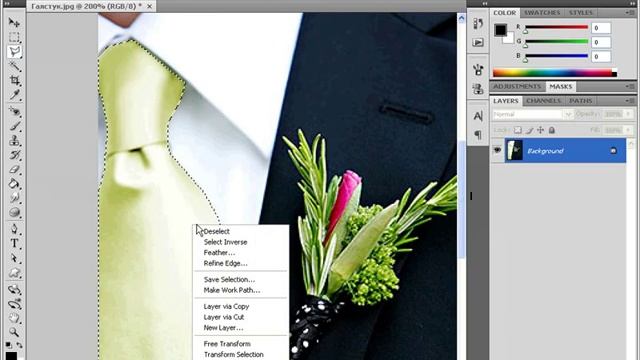Screen dimensions: 640x360
Task: Expand the toolbox to two columns
Action: 6,3
